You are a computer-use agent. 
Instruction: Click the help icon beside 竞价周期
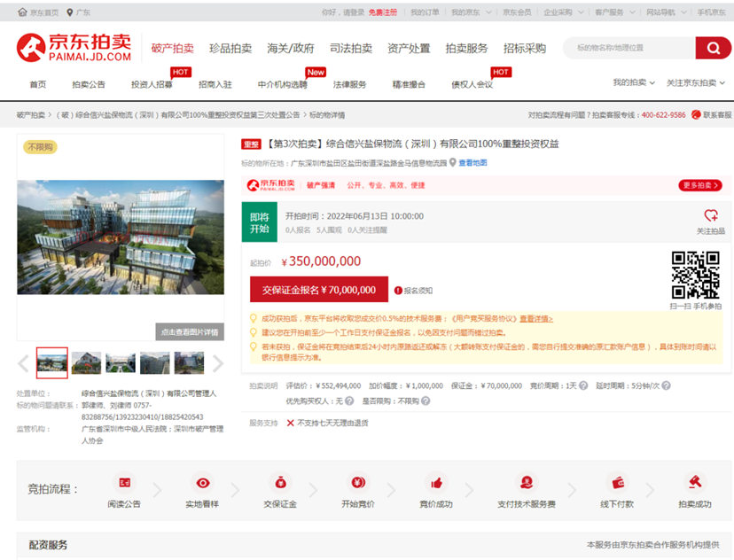click(x=583, y=385)
